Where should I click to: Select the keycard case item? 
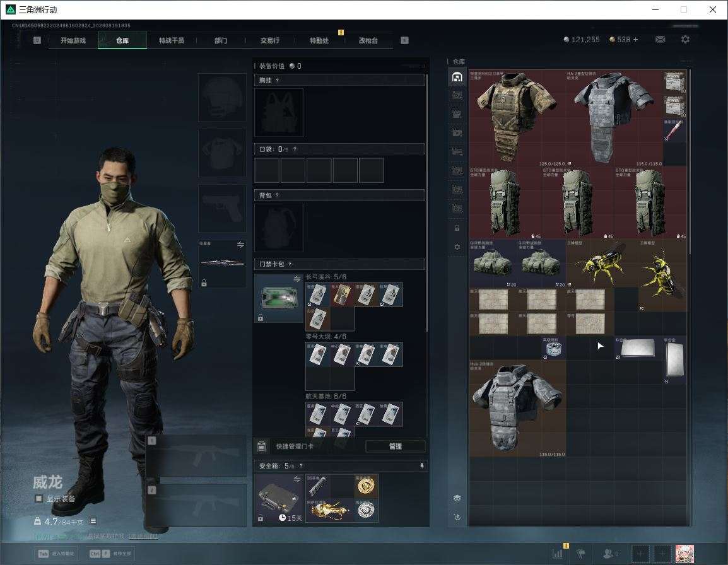[279, 298]
